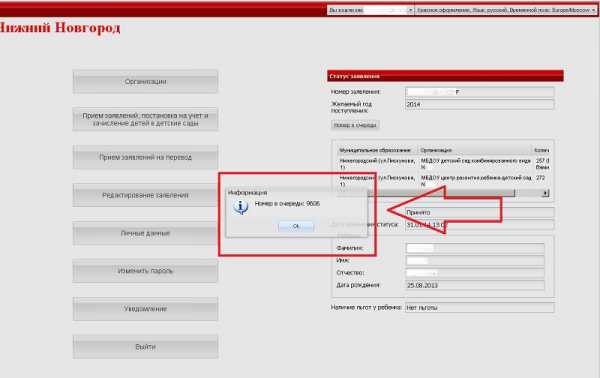600x378 pixels.
Task: Click the text Номер в очереди: 9606
Action: [x=287, y=204]
